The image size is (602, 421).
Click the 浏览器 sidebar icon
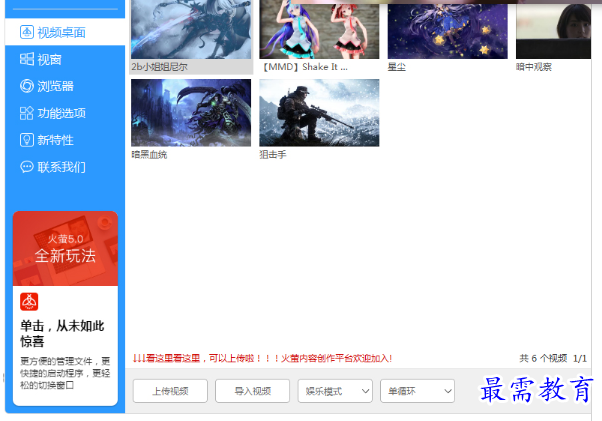pos(26,86)
